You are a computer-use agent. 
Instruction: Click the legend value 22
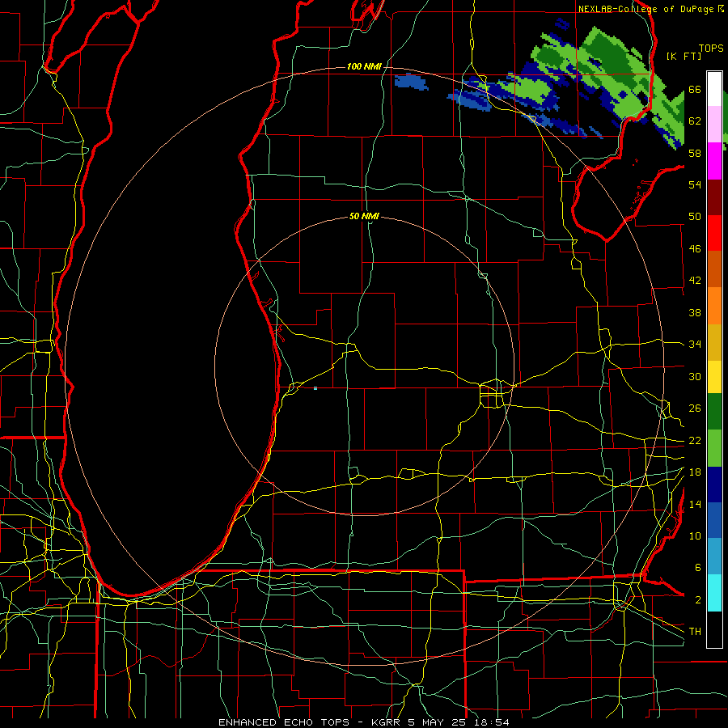695,440
